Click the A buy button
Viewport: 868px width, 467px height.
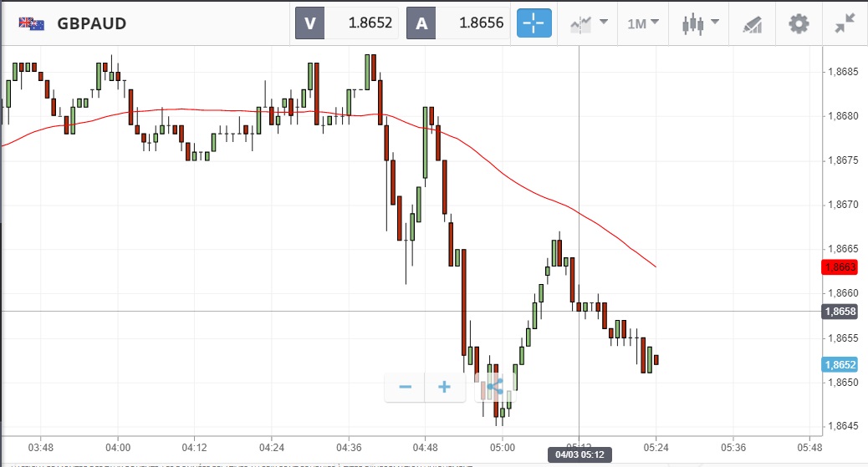[x=421, y=23]
